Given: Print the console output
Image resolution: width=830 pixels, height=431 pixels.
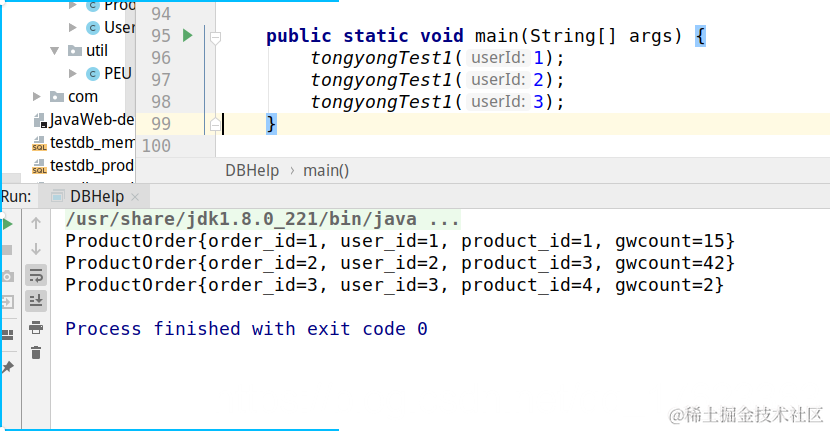Looking at the screenshot, I should pyautogui.click(x=36, y=327).
